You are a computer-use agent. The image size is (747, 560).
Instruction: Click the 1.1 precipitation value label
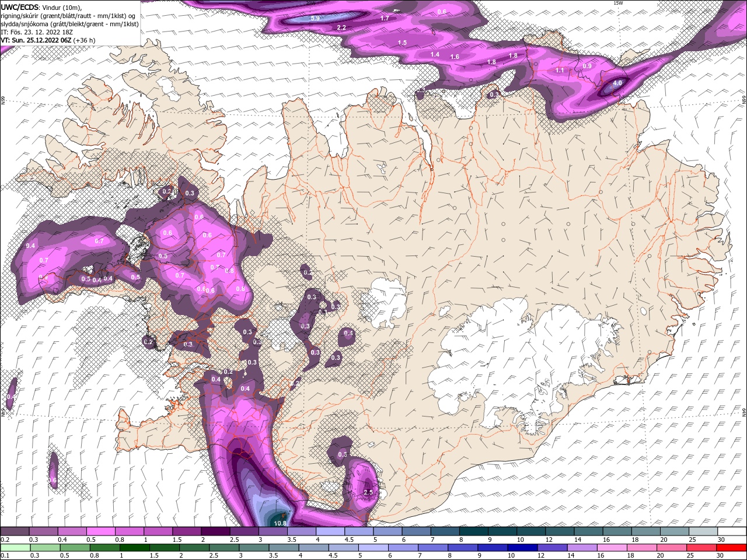(x=560, y=70)
